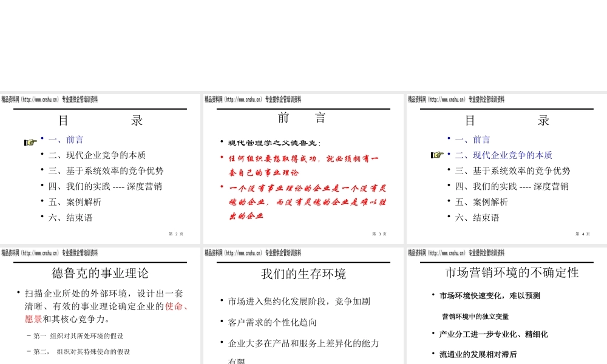
Task: Click 六、结束语 on the page 4 slide
Action: (x=477, y=218)
